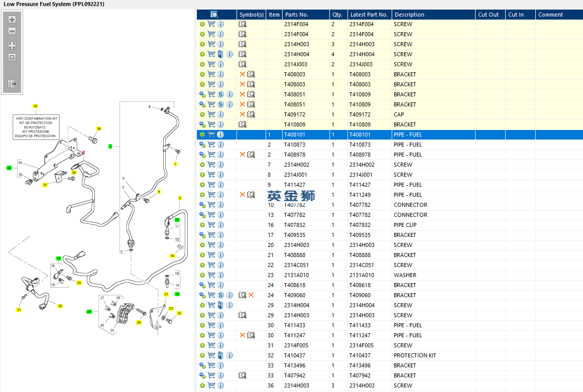583x392 pixels.
Task: Select part number 2314C051 cell
Action: coord(306,265)
